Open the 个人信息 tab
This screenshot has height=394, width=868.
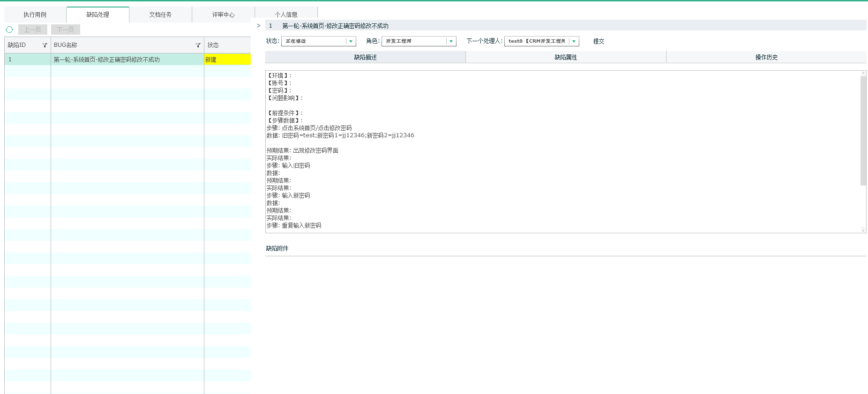point(286,15)
